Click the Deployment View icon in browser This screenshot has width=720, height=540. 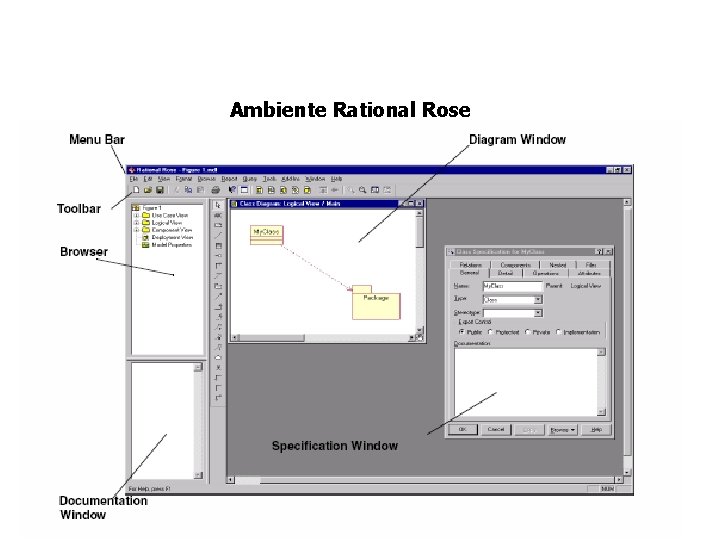pyautogui.click(x=146, y=237)
